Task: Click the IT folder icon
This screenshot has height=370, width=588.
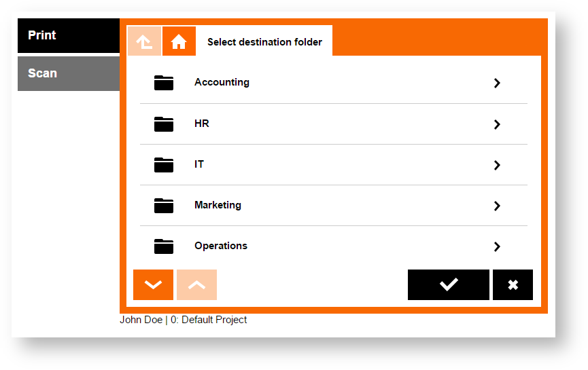Action: pyautogui.click(x=164, y=165)
